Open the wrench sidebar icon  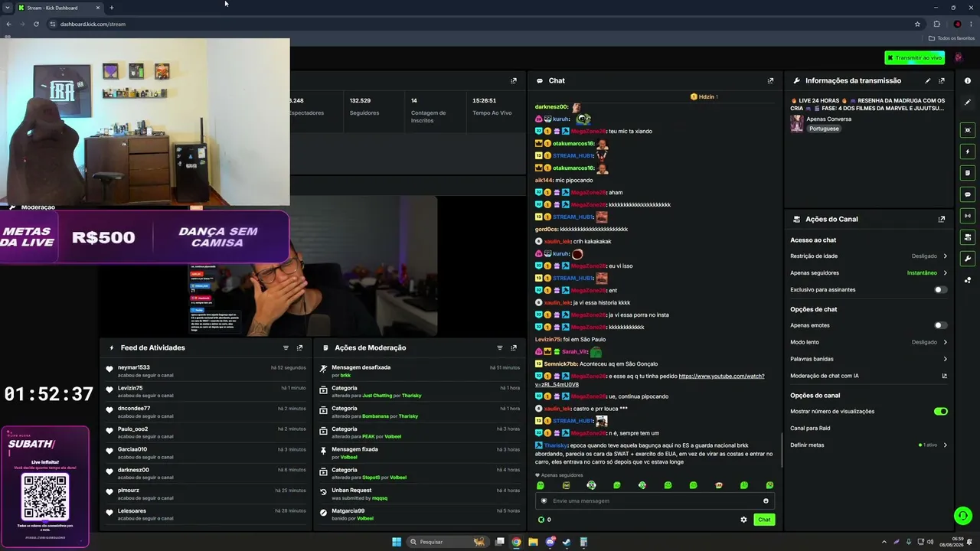pyautogui.click(x=968, y=259)
